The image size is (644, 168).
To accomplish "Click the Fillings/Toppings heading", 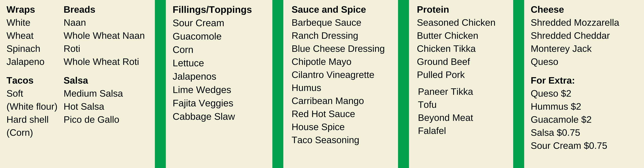I will [x=212, y=10].
